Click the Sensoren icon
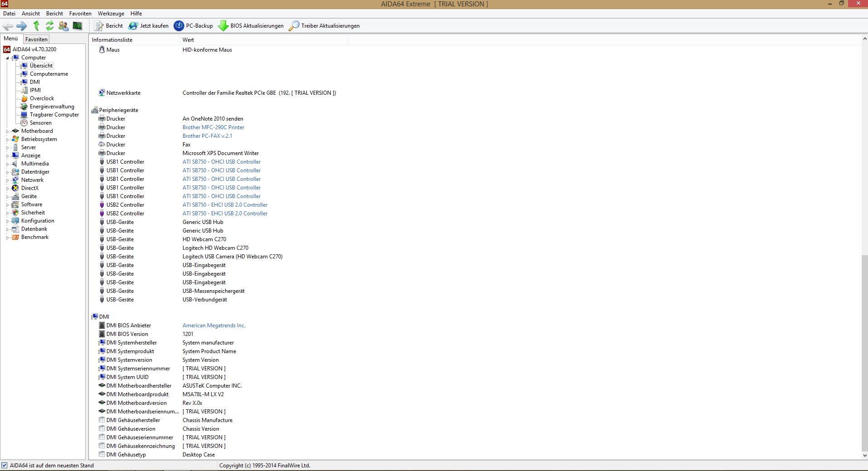This screenshot has height=471, width=868. pos(24,123)
